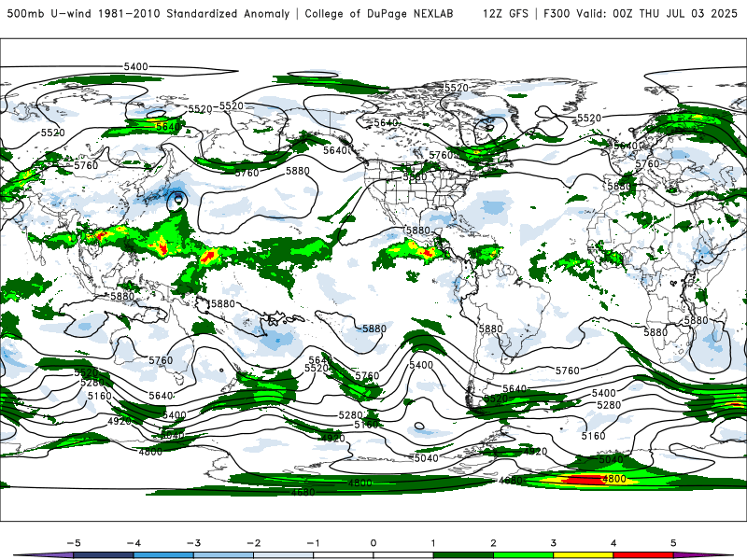Screen dimensions: 747x560
Task: Click the small closed circular contour near Japan
Action: tap(177, 200)
